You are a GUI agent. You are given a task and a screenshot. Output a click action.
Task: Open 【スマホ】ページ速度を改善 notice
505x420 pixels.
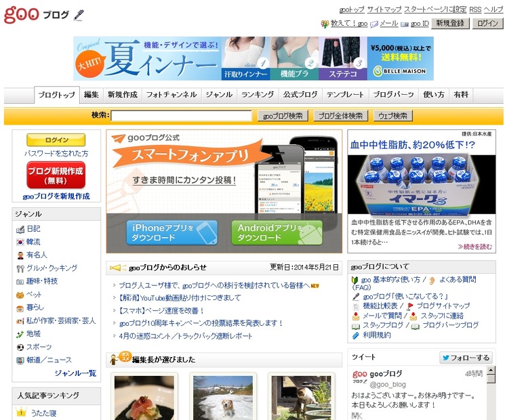tap(161, 311)
